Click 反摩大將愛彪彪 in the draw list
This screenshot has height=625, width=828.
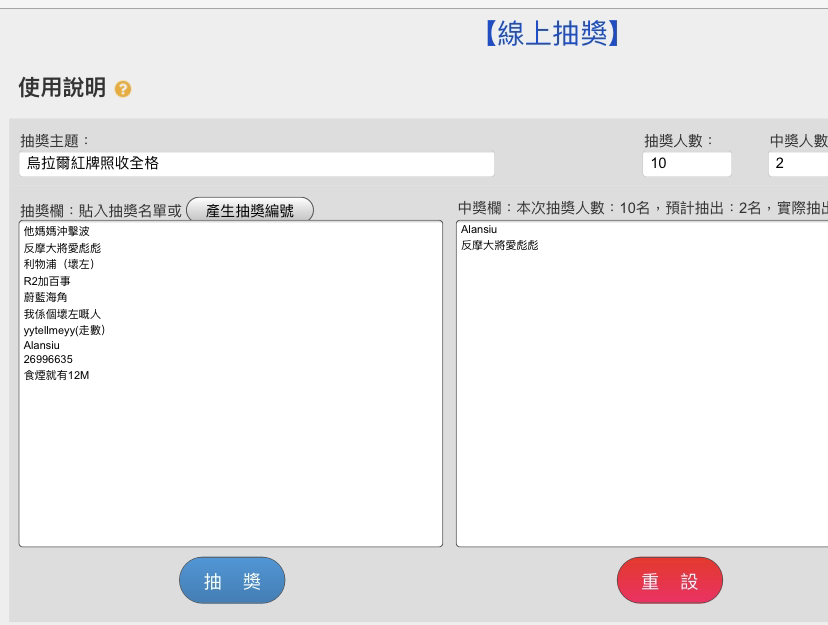[x=62, y=248]
